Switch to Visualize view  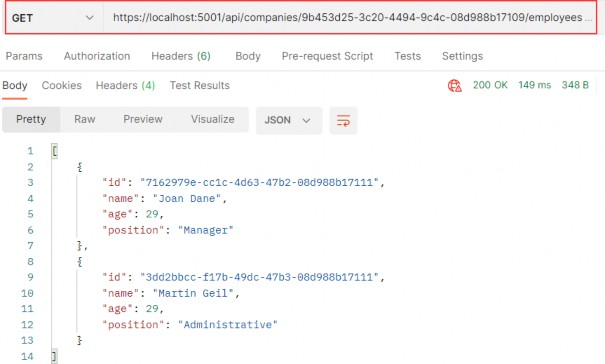coord(213,119)
